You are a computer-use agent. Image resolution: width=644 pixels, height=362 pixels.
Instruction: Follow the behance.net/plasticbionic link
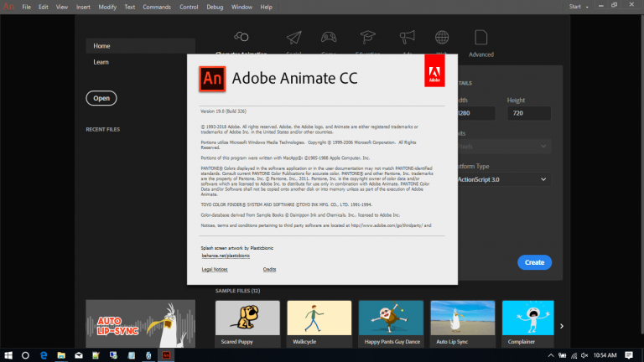(226, 256)
